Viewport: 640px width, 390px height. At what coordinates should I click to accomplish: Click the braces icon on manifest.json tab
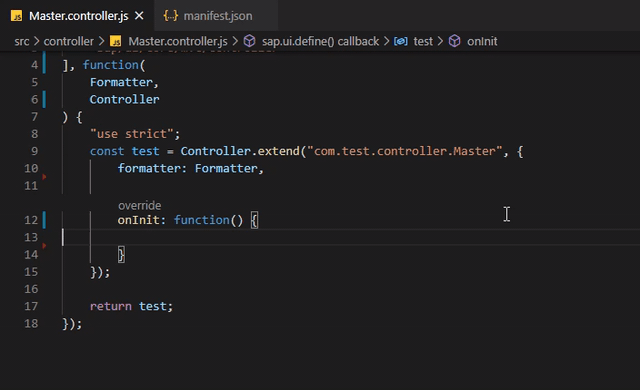[171, 16]
